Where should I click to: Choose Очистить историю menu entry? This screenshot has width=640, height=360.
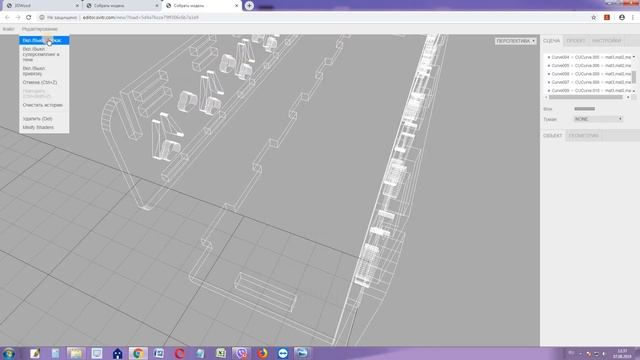point(44,105)
